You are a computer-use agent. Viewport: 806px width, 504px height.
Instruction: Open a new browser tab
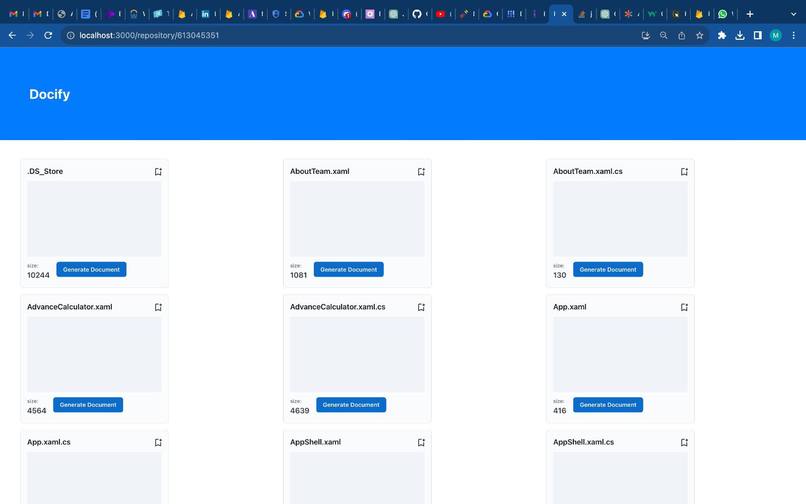click(x=750, y=14)
